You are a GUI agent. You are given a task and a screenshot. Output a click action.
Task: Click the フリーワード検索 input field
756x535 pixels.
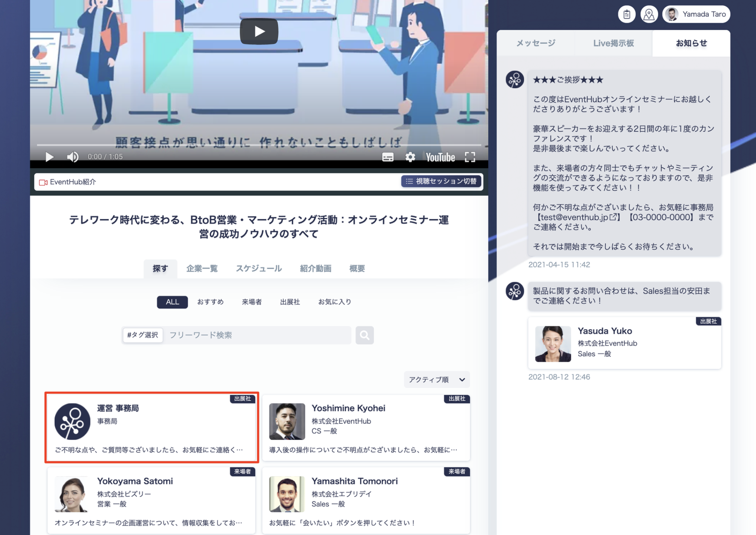coord(257,335)
